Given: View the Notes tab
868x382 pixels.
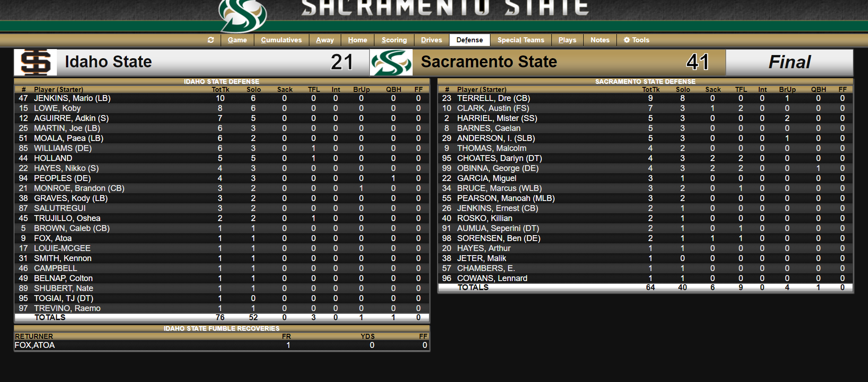Looking at the screenshot, I should 600,40.
